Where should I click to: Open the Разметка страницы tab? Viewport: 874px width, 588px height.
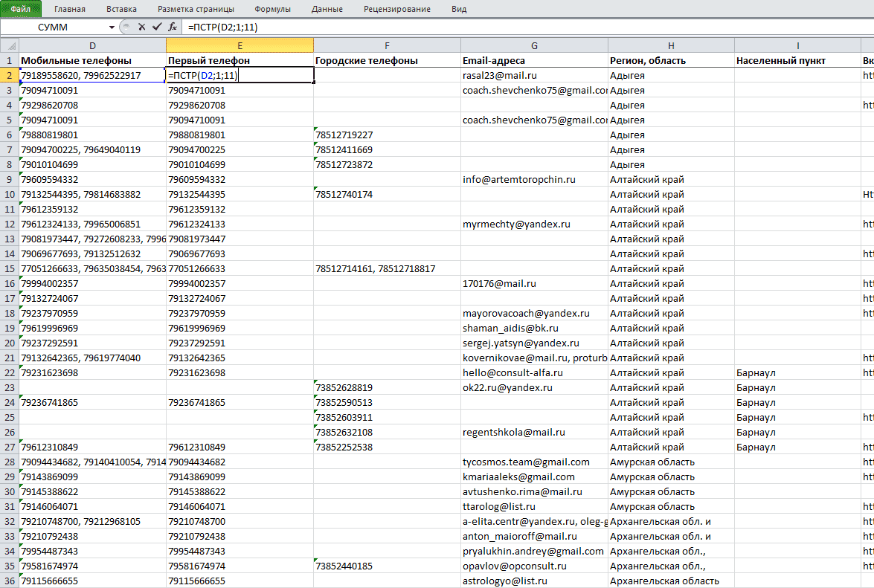(196, 9)
